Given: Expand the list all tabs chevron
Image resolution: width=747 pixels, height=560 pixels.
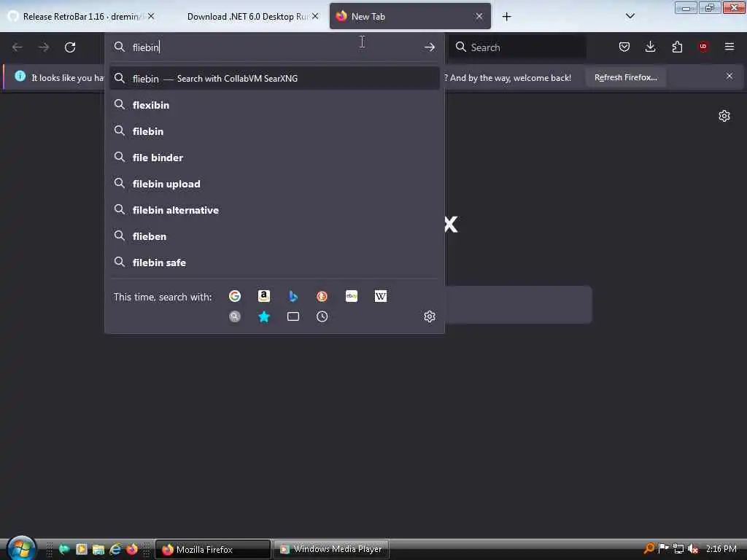Looking at the screenshot, I should pos(630,16).
